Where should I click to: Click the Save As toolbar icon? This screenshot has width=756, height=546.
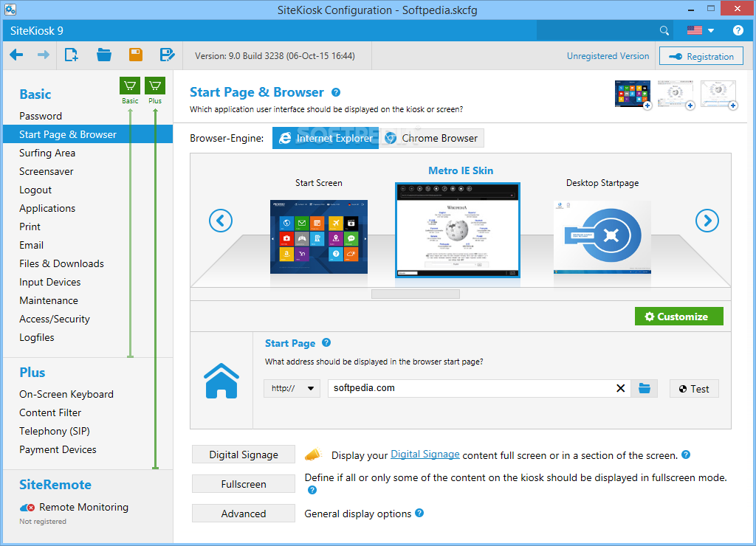pyautogui.click(x=167, y=55)
